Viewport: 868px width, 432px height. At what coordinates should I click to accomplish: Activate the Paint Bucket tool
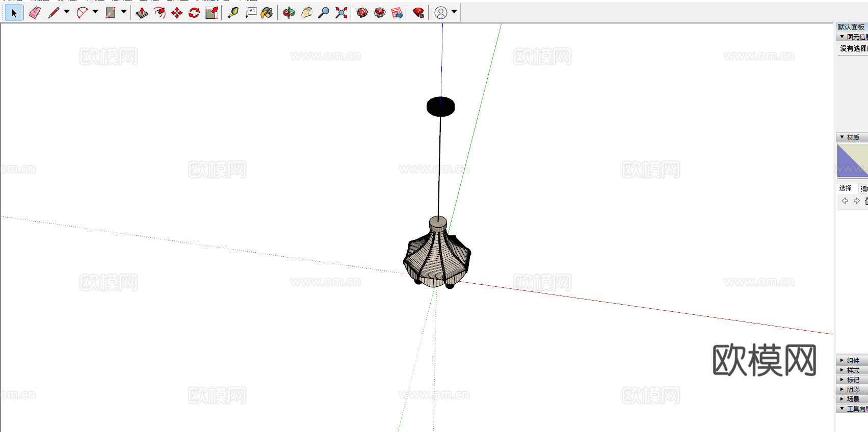point(267,13)
